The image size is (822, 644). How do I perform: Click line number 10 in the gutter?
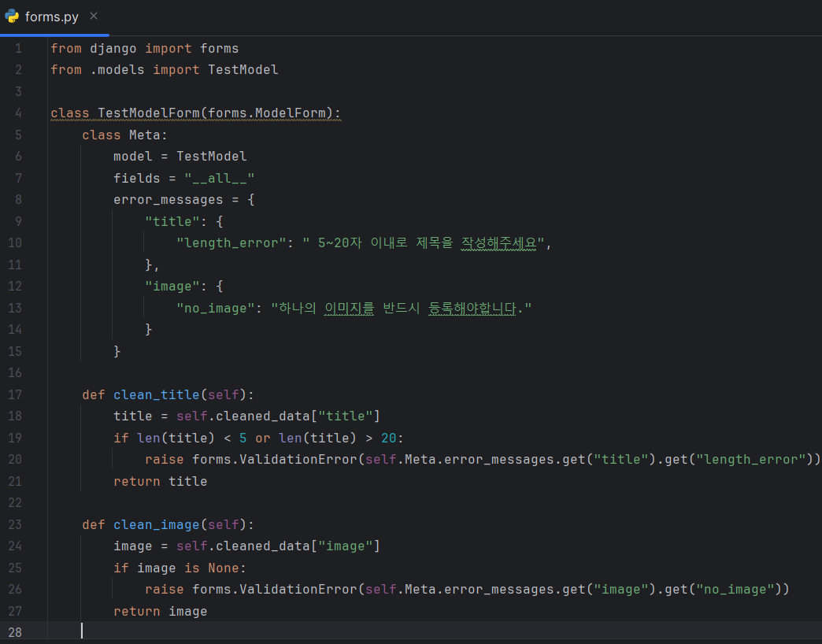point(15,243)
